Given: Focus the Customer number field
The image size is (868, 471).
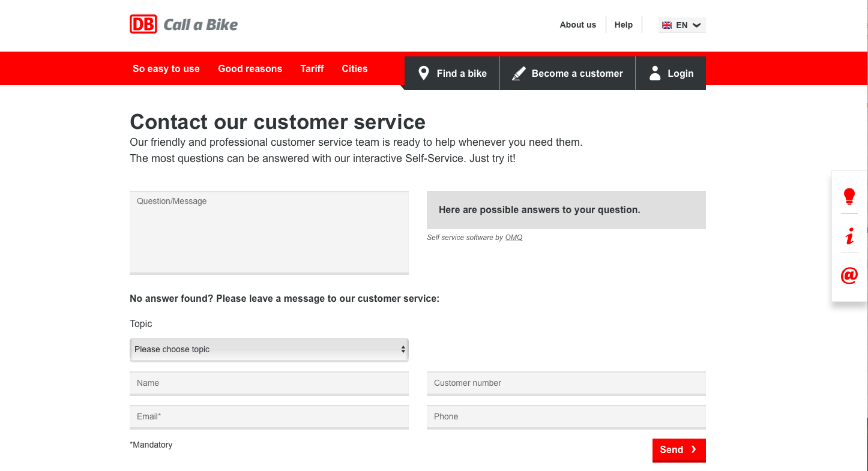Looking at the screenshot, I should click(x=566, y=383).
